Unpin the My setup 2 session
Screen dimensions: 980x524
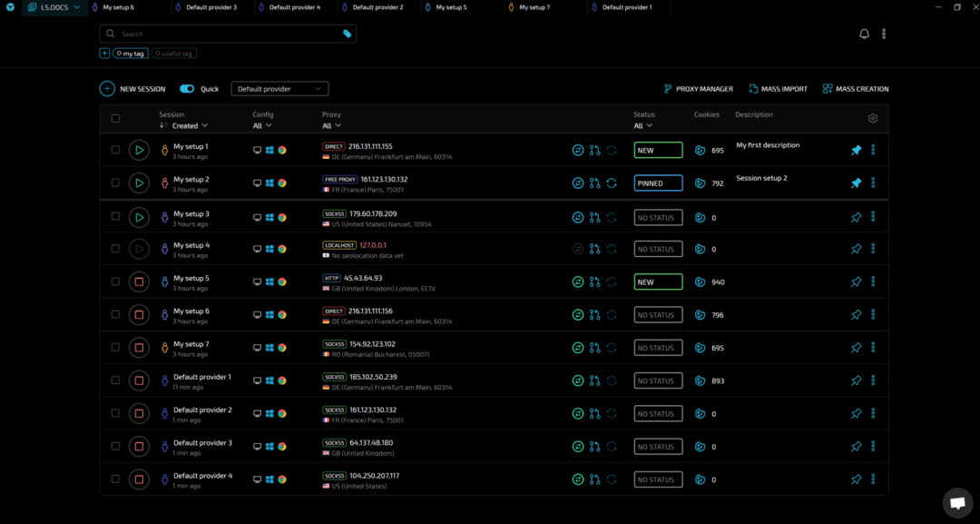[856, 183]
